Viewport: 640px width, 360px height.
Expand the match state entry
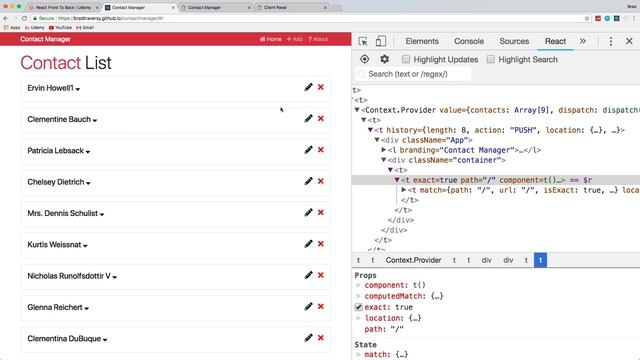(x=359, y=354)
